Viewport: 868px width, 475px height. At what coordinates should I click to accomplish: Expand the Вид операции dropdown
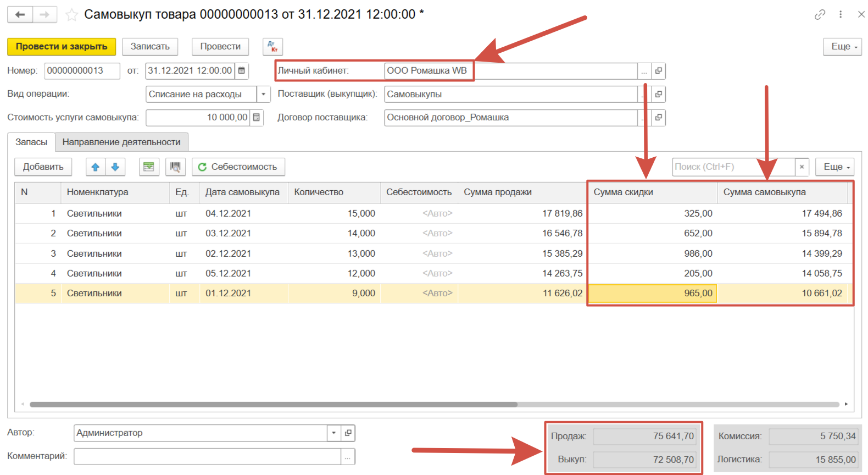264,95
